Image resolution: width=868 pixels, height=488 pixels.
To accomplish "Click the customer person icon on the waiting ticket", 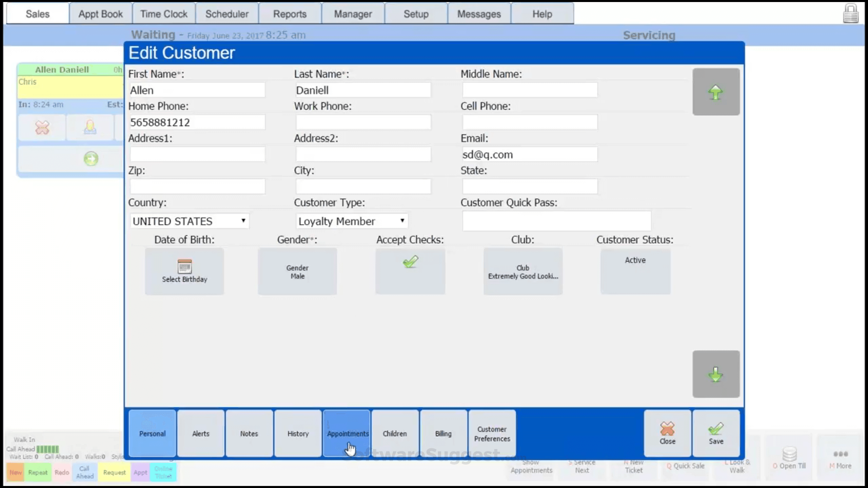I will pyautogui.click(x=90, y=127).
